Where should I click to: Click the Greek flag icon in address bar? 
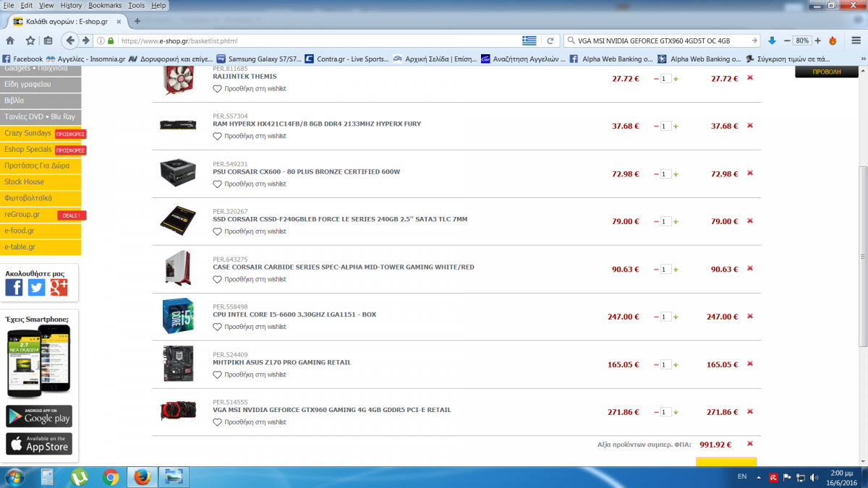[x=529, y=40]
